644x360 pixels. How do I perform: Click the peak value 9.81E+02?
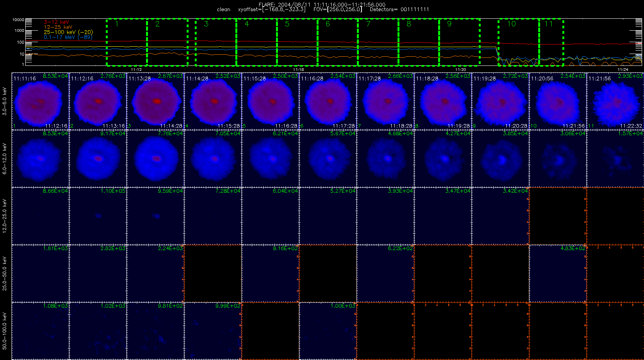(170, 306)
